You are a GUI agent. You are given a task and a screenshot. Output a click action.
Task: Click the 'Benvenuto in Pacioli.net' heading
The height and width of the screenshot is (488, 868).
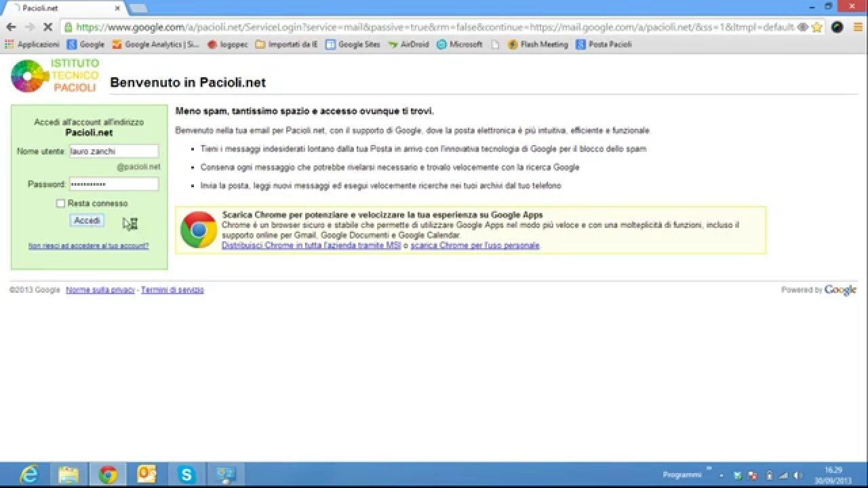pyautogui.click(x=188, y=83)
